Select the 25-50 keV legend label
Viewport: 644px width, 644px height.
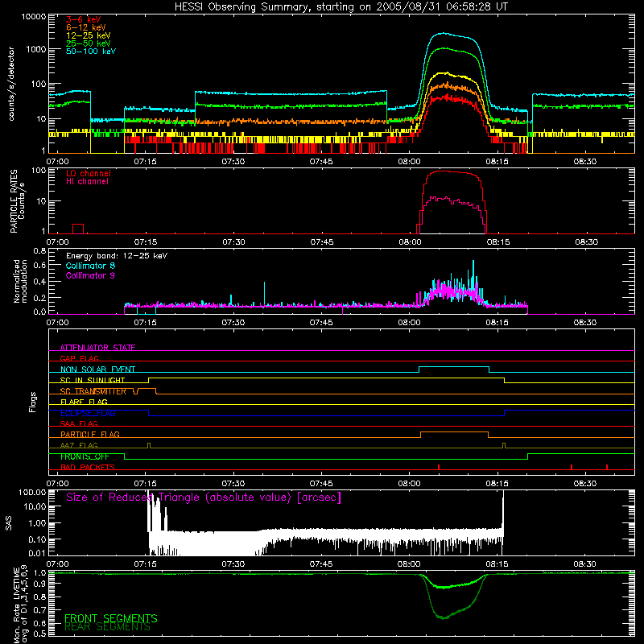tap(88, 43)
